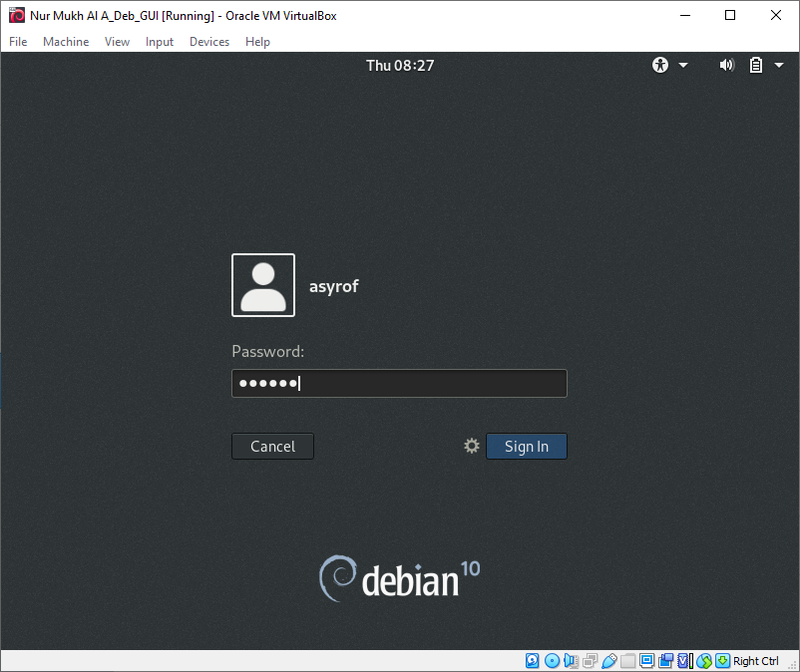
Task: Expand the dropdown arrow next to the battery icon
Action: pos(779,65)
